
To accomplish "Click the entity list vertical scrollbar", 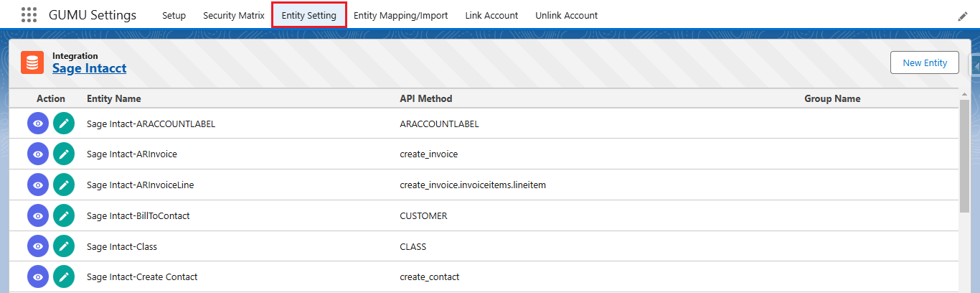I will [964, 158].
